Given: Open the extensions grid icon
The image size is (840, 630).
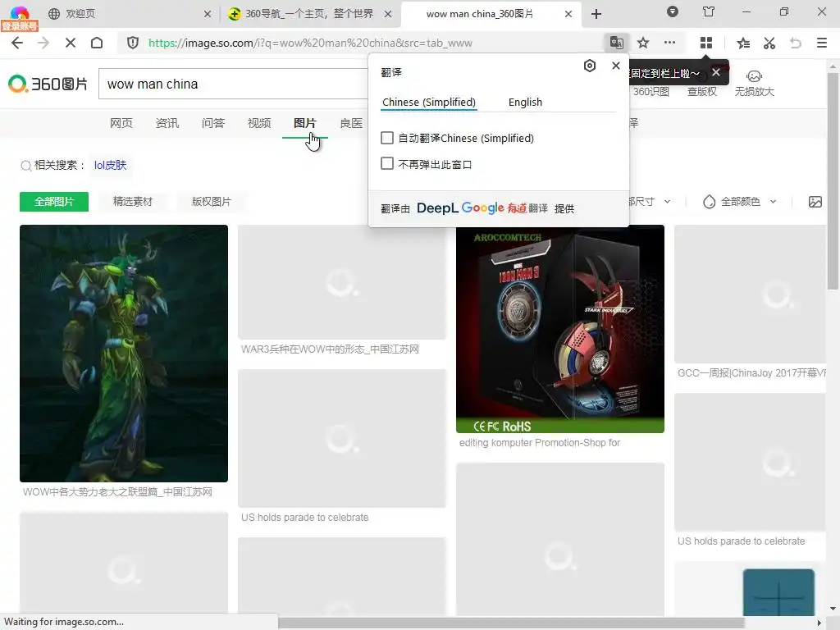Looking at the screenshot, I should pyautogui.click(x=706, y=43).
